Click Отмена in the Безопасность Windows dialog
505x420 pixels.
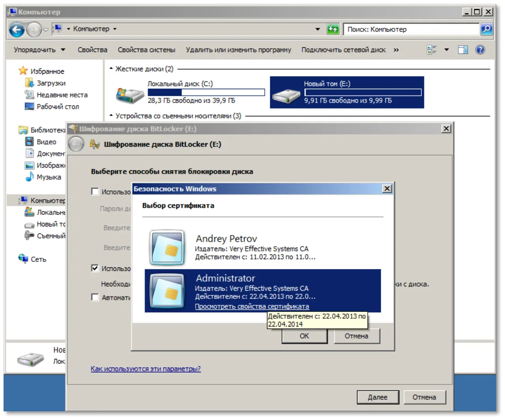(x=356, y=336)
